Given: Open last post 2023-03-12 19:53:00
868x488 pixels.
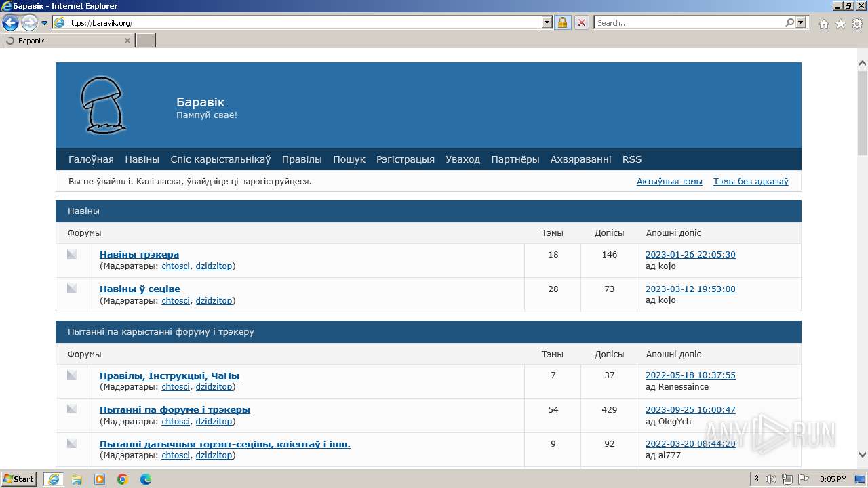Looking at the screenshot, I should [690, 289].
